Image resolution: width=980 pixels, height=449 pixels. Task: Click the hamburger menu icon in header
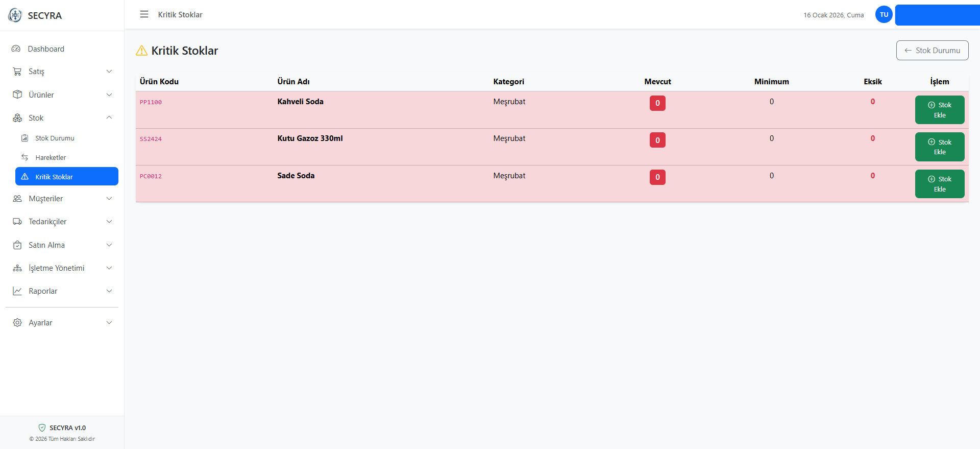[x=144, y=14]
